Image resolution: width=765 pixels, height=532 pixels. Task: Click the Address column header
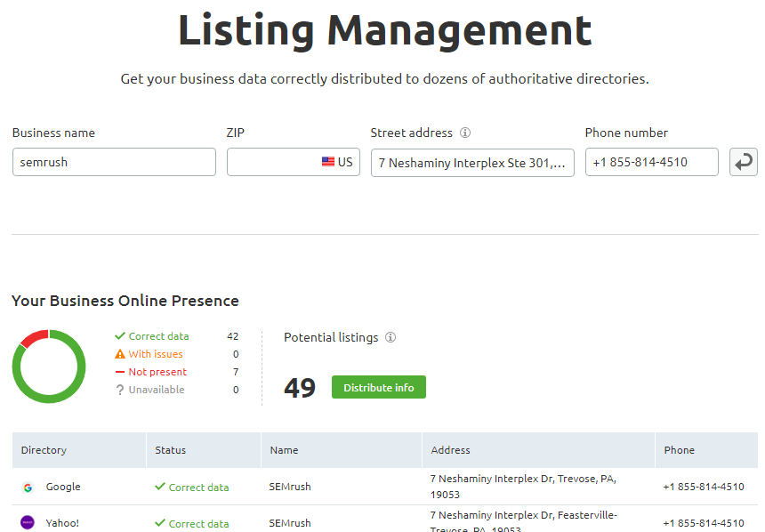451,450
